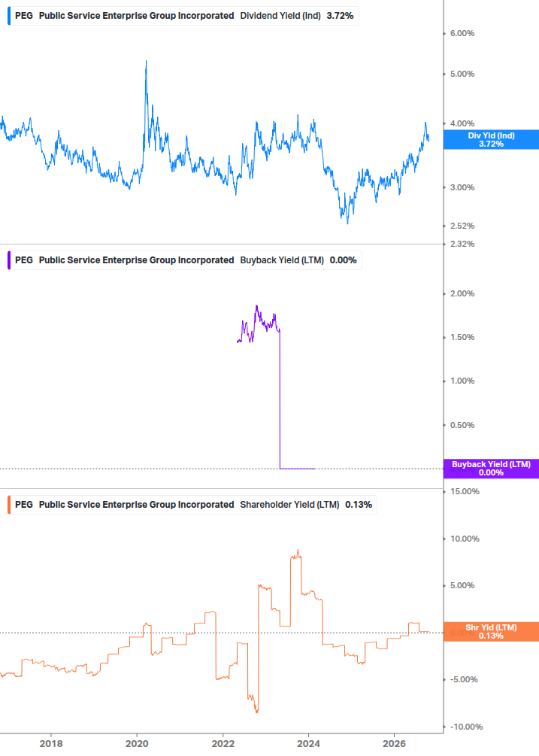Image resolution: width=539 pixels, height=756 pixels.
Task: Click the 1.00% label on the buyback axis
Action: [462, 381]
